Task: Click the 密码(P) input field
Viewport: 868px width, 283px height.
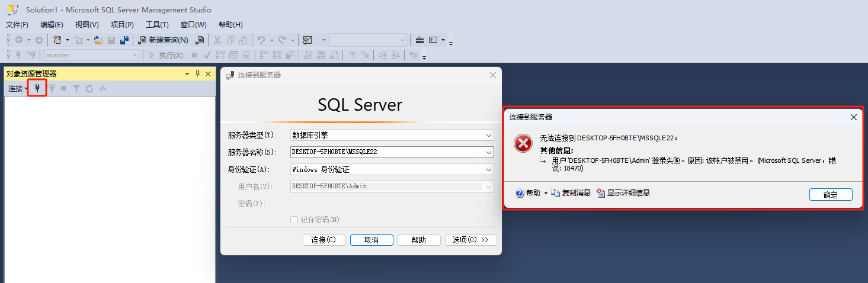Action: pyautogui.click(x=392, y=204)
